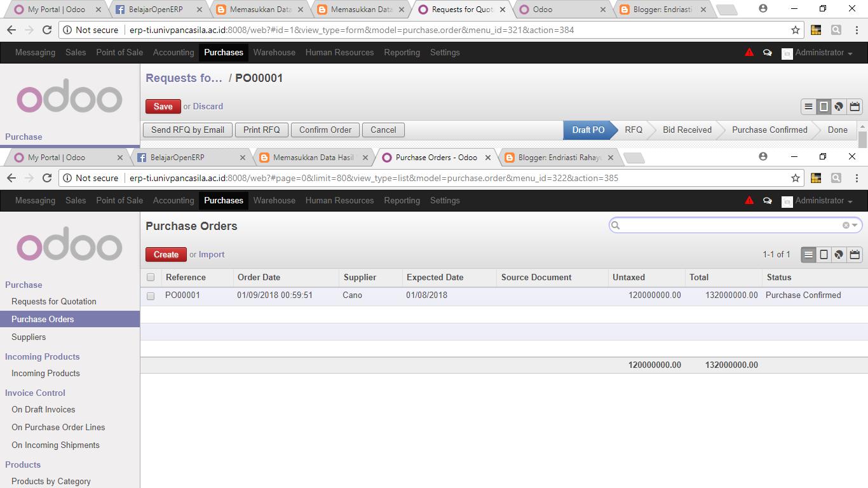868x488 pixels.
Task: Switch to list view in PO00001 form window
Action: click(809, 107)
